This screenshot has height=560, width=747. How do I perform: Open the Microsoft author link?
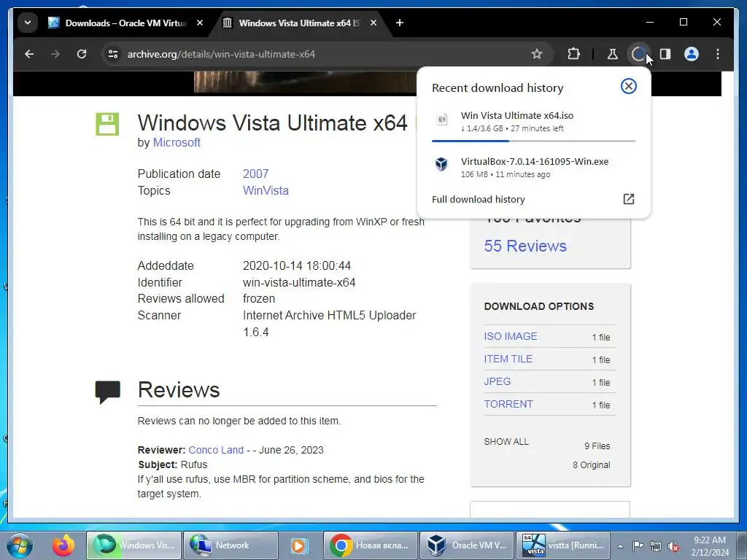pyautogui.click(x=177, y=142)
